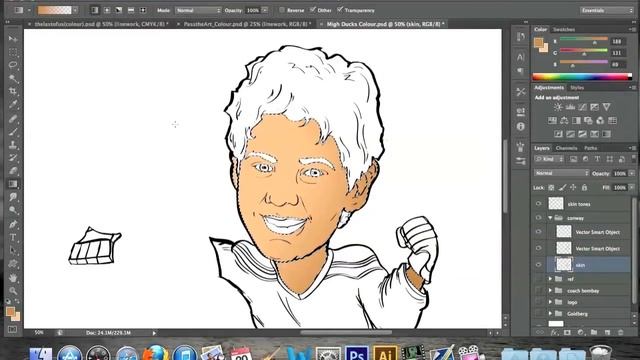The height and width of the screenshot is (360, 640).
Task: Delete layer with the trash icon
Action: coord(620,333)
